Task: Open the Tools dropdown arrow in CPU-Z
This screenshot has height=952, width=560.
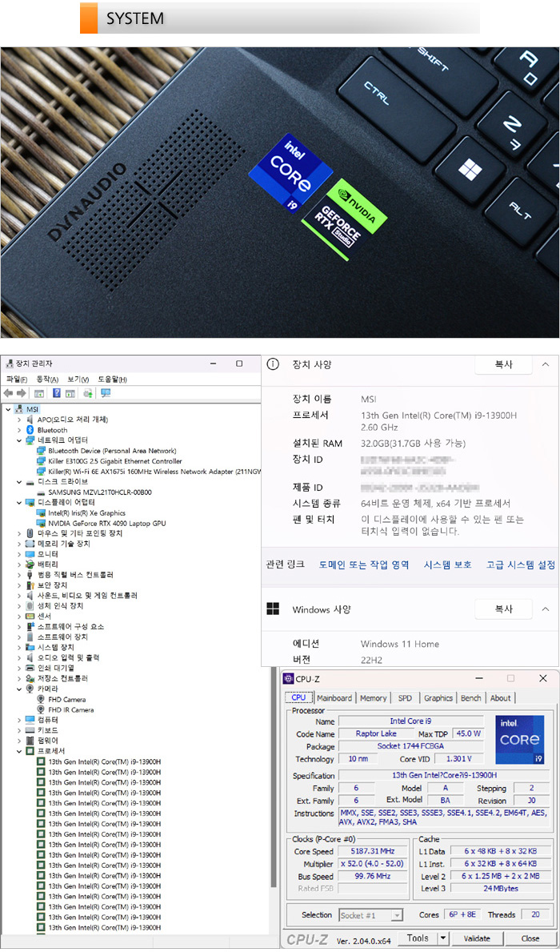Action: coord(443,938)
